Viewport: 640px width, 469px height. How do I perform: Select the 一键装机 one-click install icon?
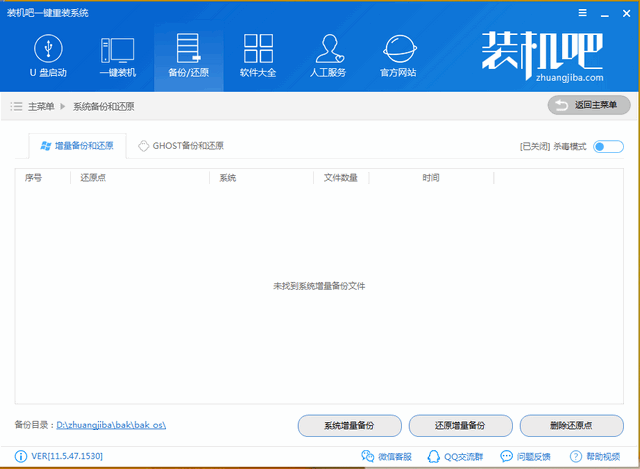pyautogui.click(x=117, y=56)
